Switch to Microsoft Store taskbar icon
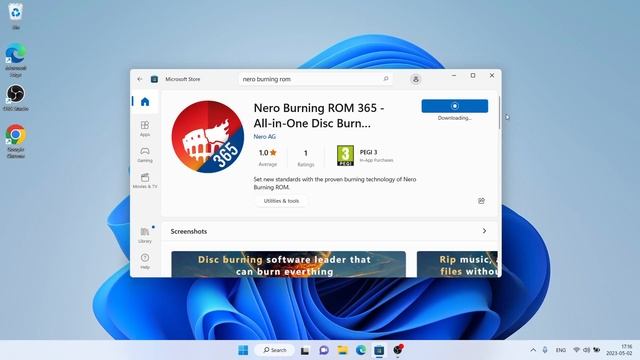The image size is (640, 360). [x=379, y=350]
